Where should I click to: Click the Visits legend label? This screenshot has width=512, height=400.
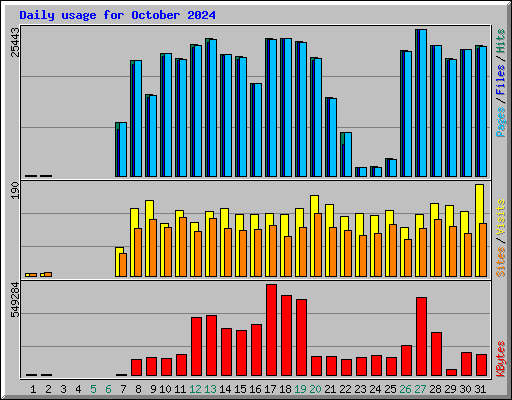(x=500, y=217)
